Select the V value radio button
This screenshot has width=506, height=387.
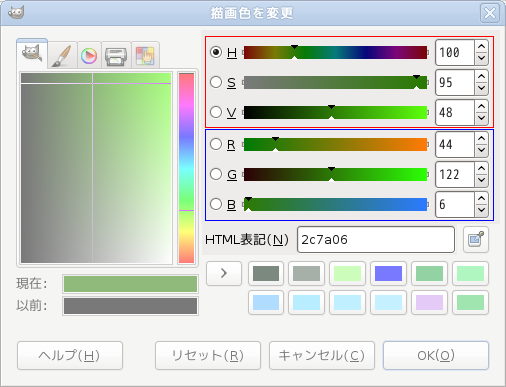pos(216,112)
